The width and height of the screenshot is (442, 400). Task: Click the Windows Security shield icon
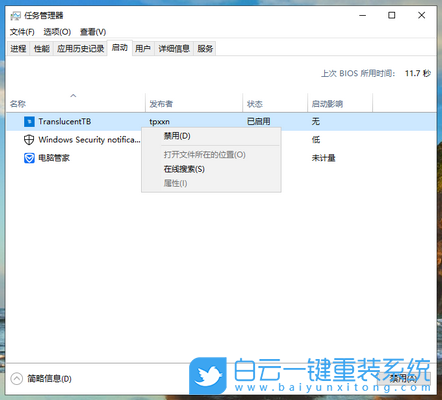pyautogui.click(x=29, y=140)
